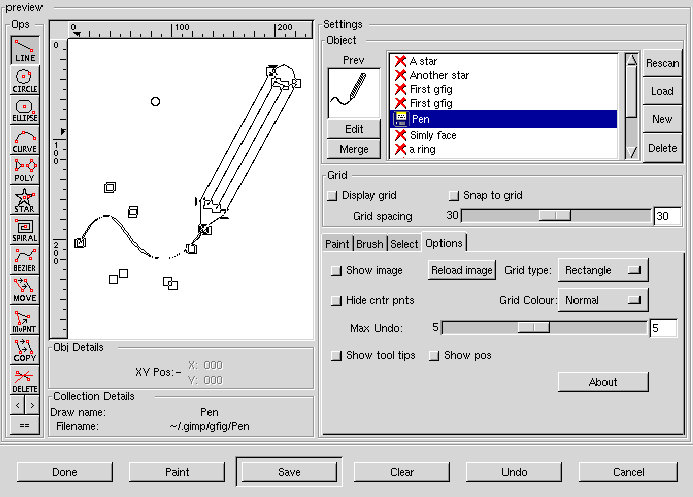Switch to the Brush tab
This screenshot has width=693, height=497.
click(x=370, y=244)
